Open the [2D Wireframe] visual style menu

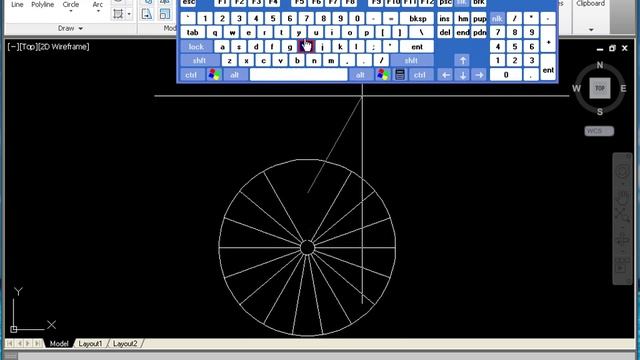(63, 47)
